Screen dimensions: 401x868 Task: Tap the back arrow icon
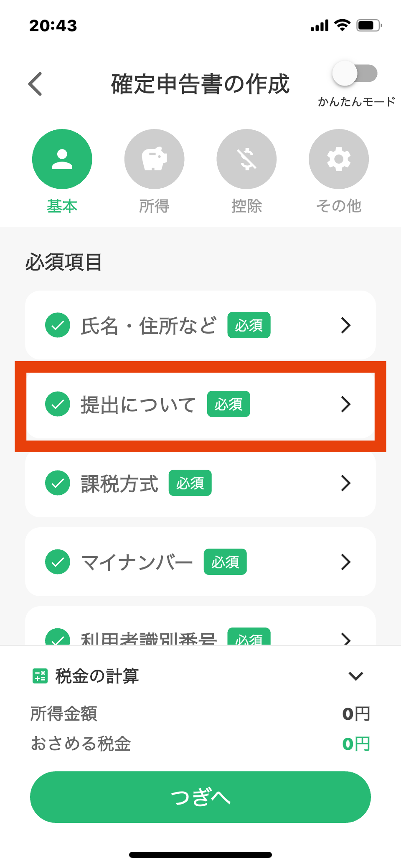pyautogui.click(x=36, y=84)
